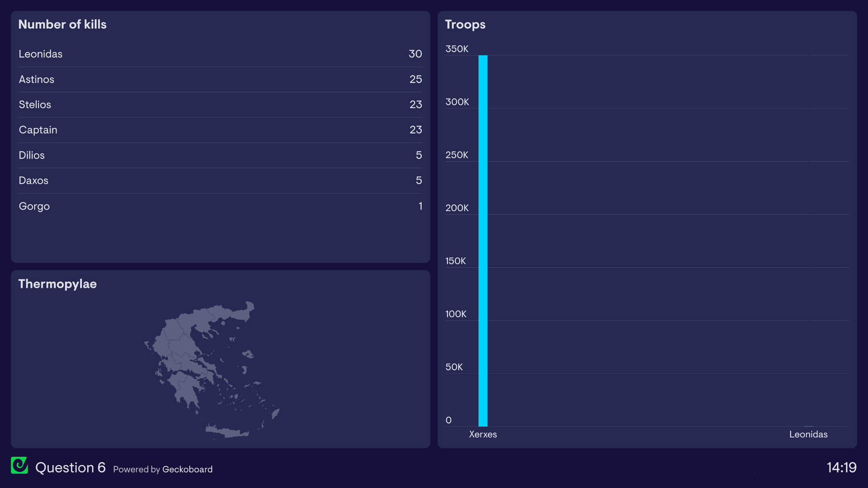Click the 350K y-axis label
Viewport: 868px width, 488px height.
(457, 49)
